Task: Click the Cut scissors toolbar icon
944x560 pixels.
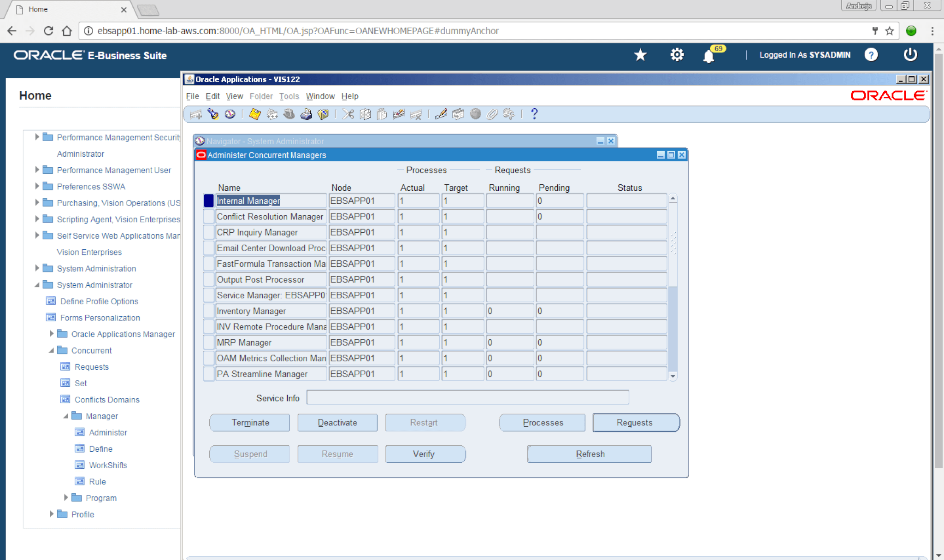Action: pos(348,114)
